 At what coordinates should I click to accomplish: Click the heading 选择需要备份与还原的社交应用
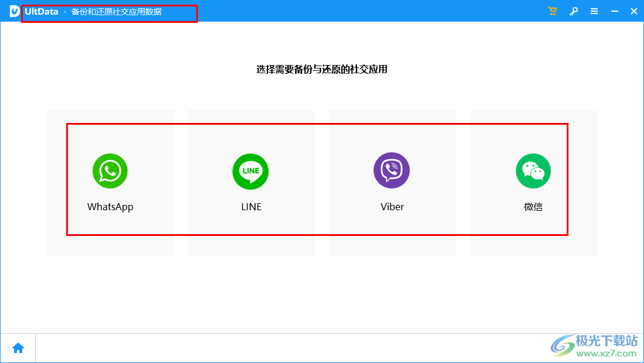[x=322, y=70]
